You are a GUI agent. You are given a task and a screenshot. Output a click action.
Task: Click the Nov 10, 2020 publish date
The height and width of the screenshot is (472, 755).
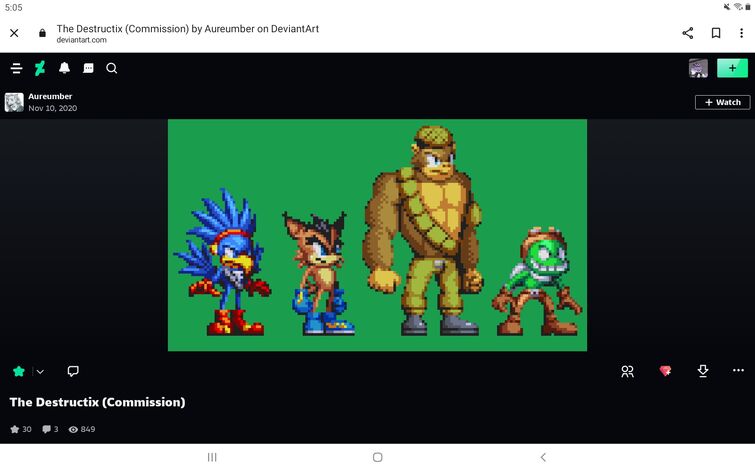(x=52, y=108)
